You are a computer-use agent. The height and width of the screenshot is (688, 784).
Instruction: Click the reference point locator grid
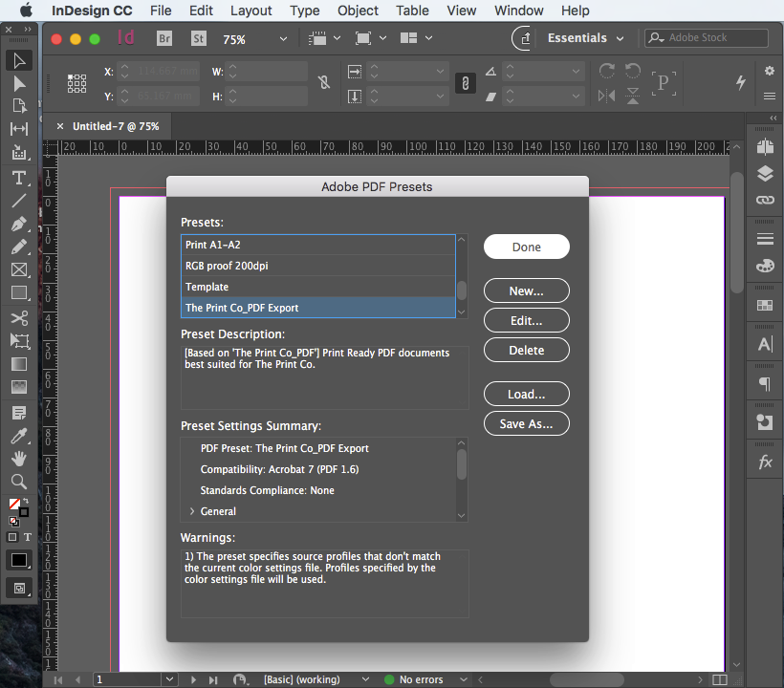coord(76,83)
